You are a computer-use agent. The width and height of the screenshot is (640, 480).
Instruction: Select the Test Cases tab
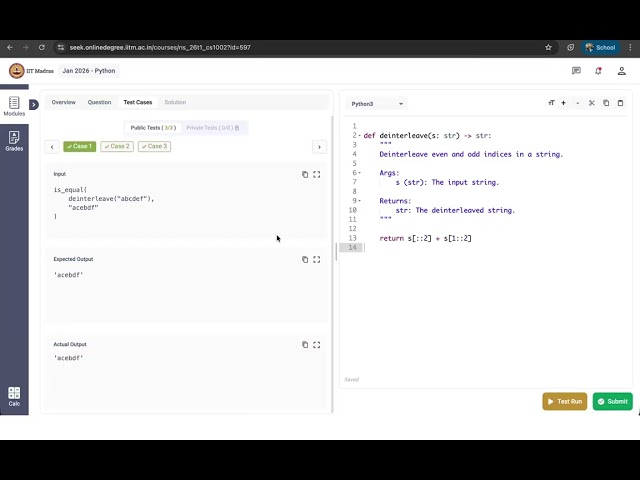tap(138, 102)
